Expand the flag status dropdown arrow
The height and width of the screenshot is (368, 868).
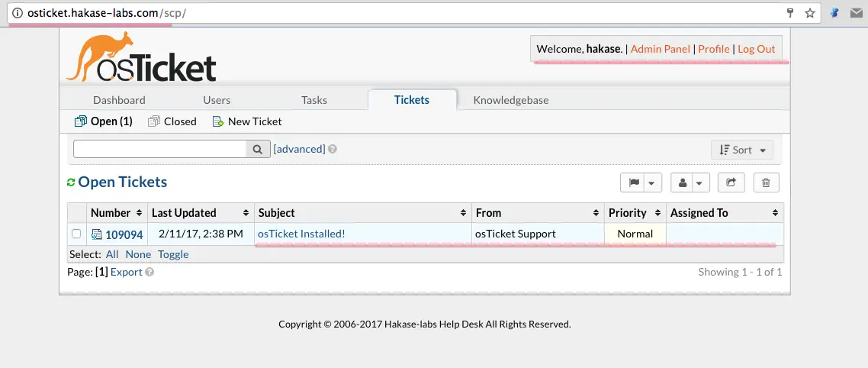pyautogui.click(x=652, y=182)
